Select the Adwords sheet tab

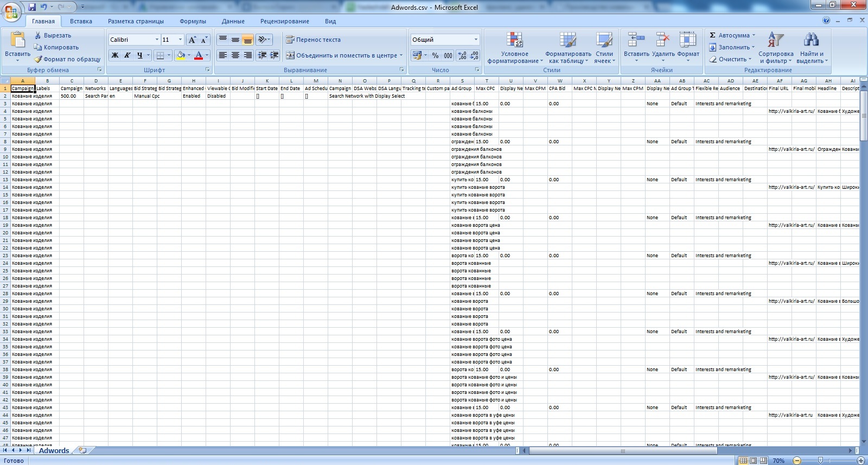[54, 450]
